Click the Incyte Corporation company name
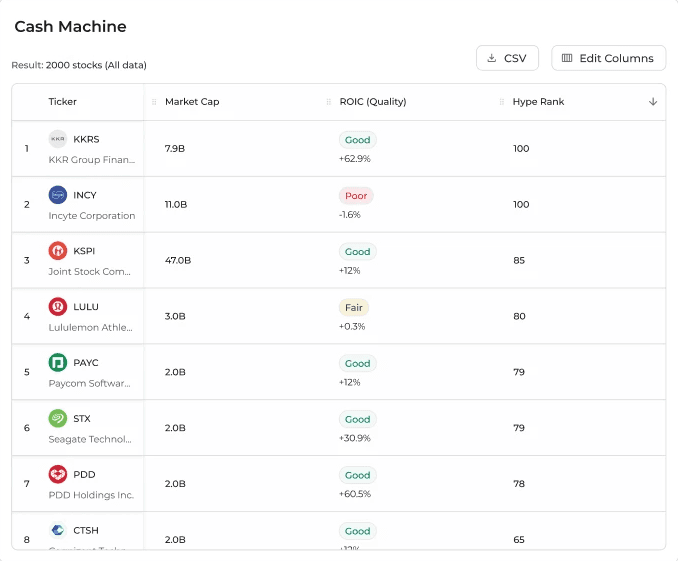The image size is (678, 561). pyautogui.click(x=92, y=215)
